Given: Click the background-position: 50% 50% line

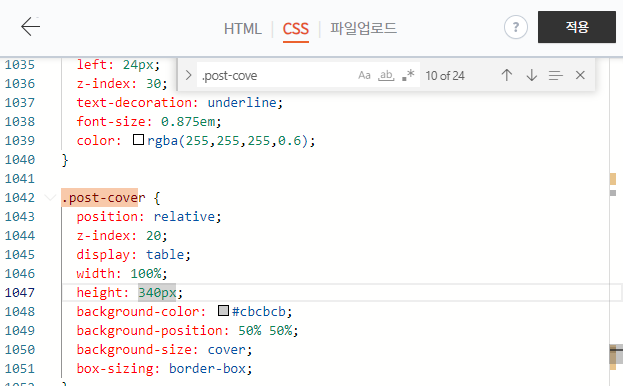Looking at the screenshot, I should coord(187,330).
